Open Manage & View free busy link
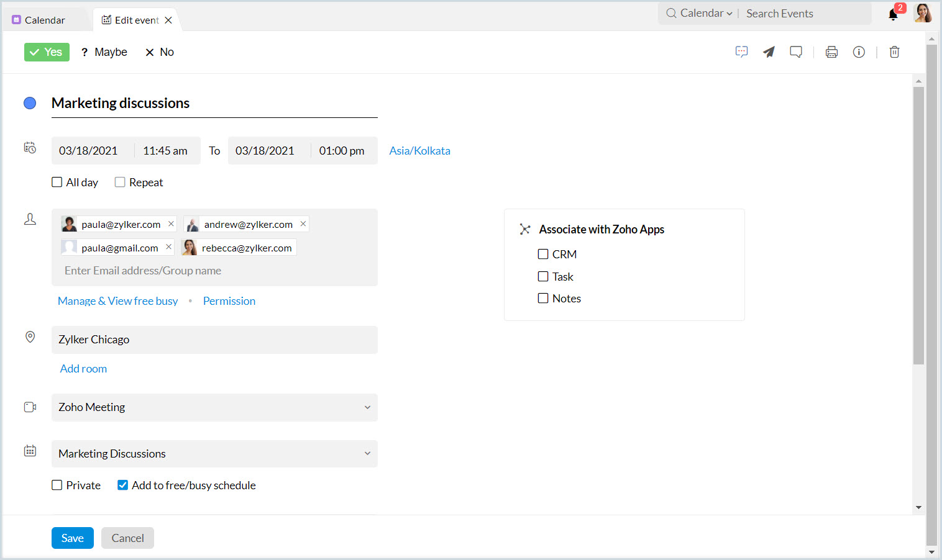Viewport: 942px width, 560px height. (x=118, y=301)
